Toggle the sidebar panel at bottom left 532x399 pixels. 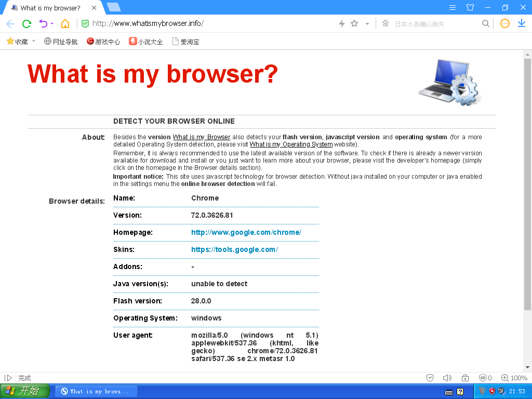(8, 378)
